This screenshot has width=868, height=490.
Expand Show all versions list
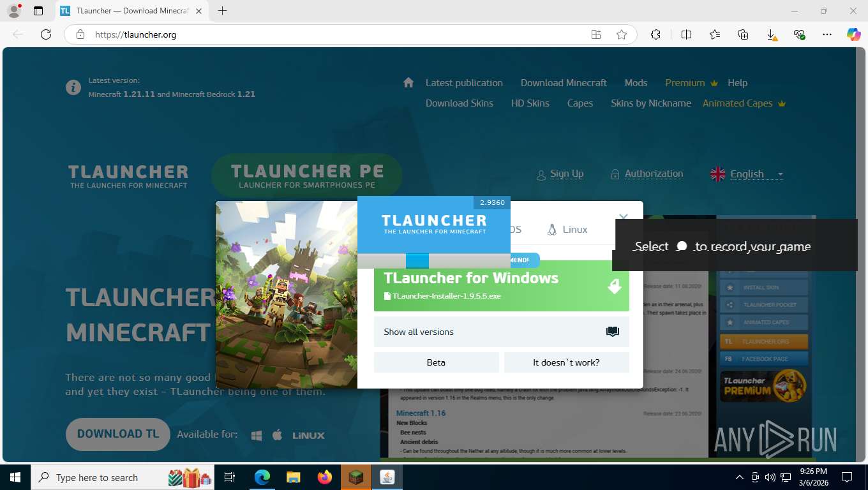point(502,332)
